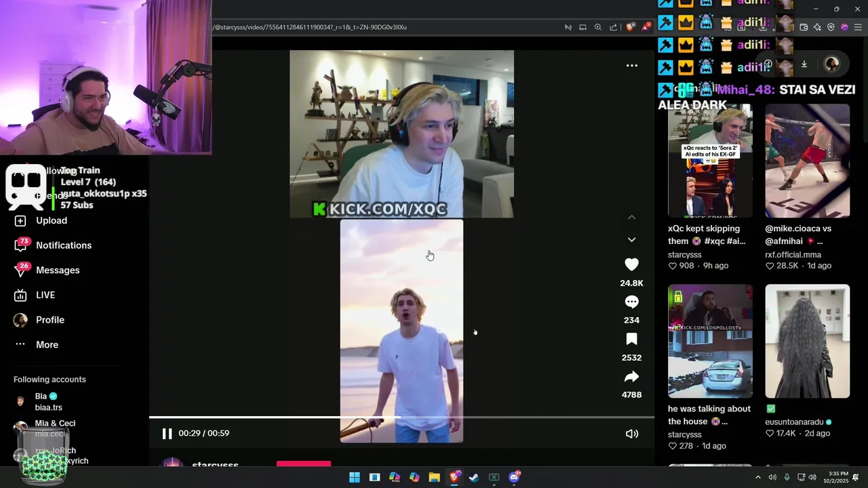Open Discord from the taskbar

514,477
